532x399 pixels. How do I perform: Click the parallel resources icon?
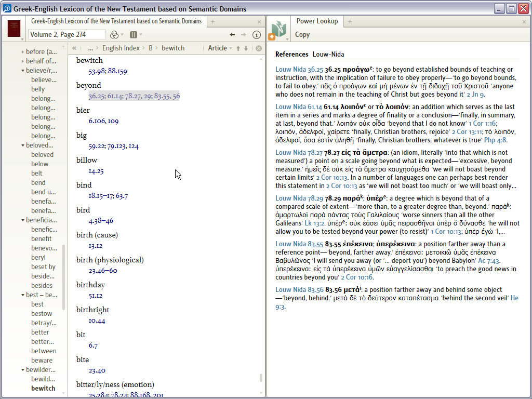tap(115, 35)
